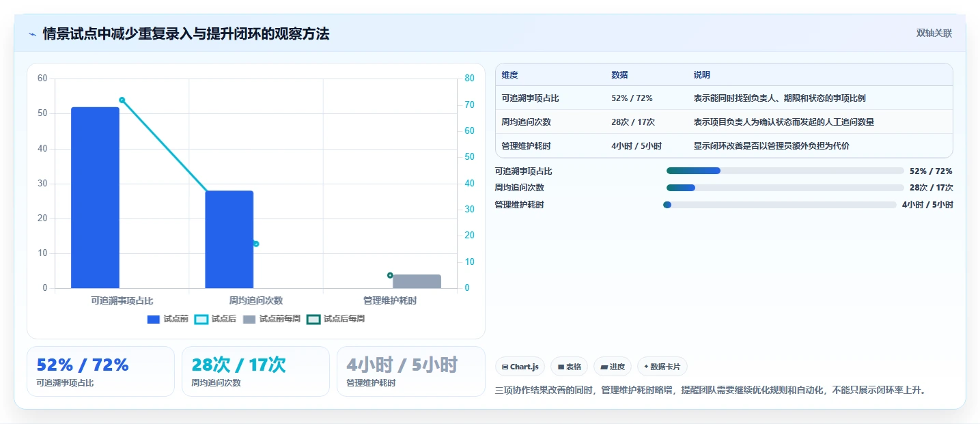Click the 52% / 72% value beside the progress bar
The image size is (980, 424).
(x=931, y=171)
